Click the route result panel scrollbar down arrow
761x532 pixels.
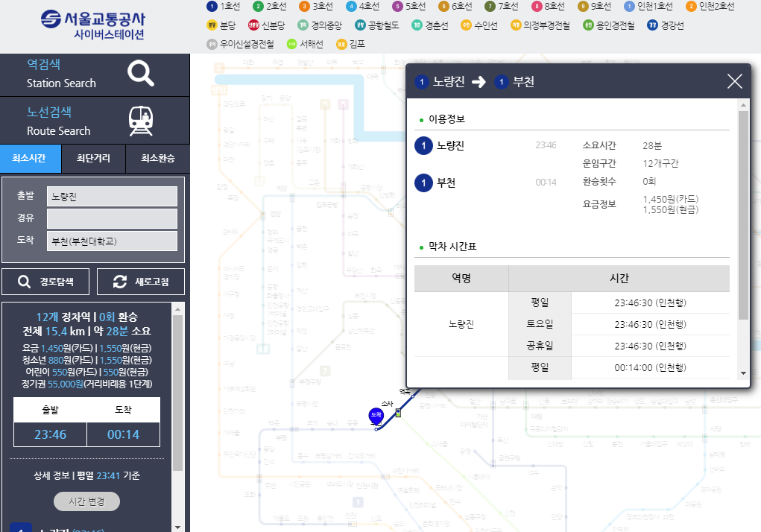coord(177,527)
